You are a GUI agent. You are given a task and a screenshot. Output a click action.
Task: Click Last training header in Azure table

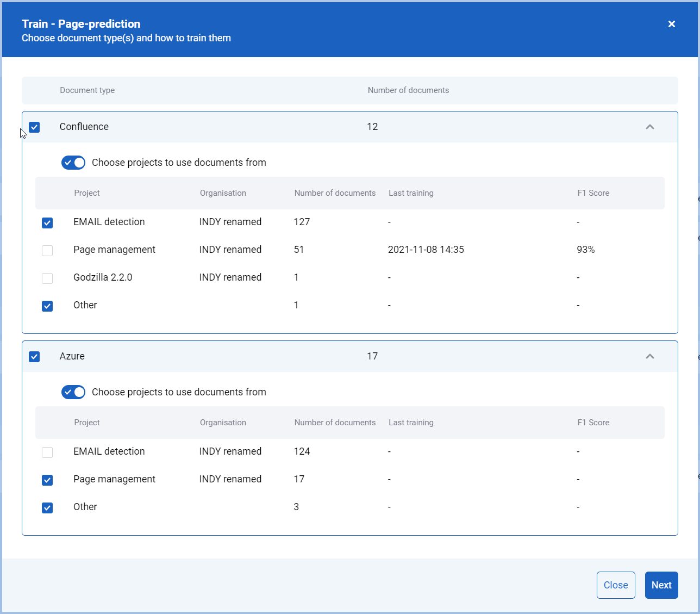point(411,423)
